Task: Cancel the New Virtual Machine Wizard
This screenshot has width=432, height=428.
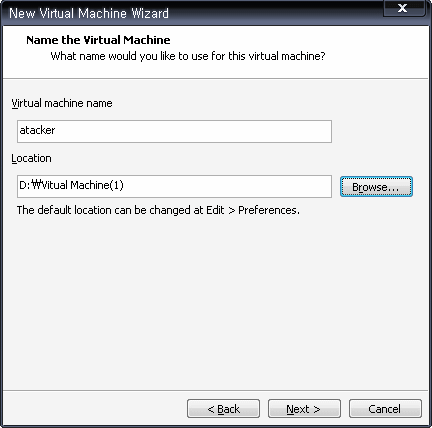Action: pyautogui.click(x=385, y=408)
